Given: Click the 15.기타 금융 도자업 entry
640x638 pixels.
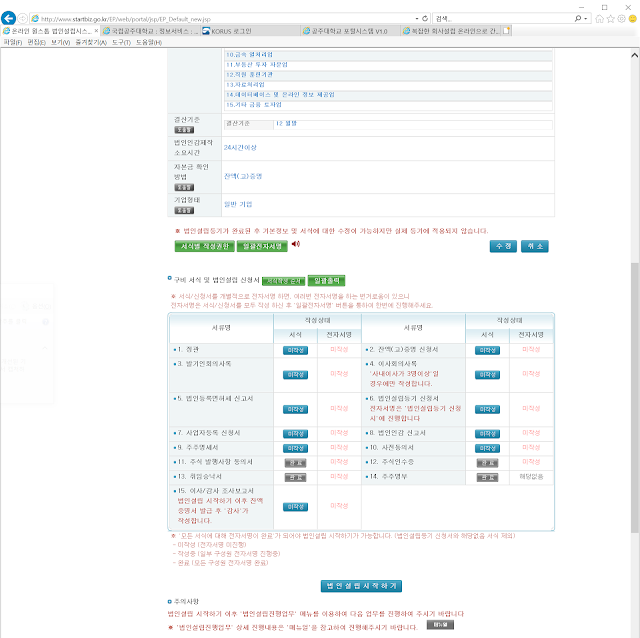Looking at the screenshot, I should [254, 104].
